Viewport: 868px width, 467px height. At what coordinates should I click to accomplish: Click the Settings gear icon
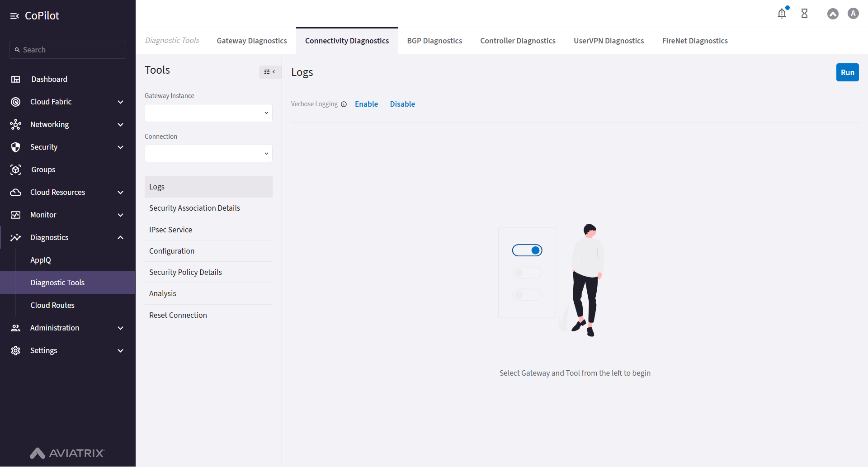click(x=16, y=350)
